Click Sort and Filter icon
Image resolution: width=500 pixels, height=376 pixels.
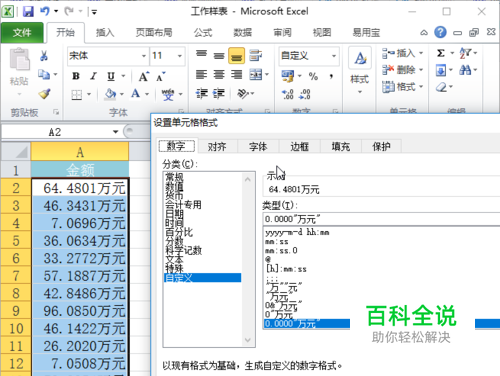click(x=465, y=53)
